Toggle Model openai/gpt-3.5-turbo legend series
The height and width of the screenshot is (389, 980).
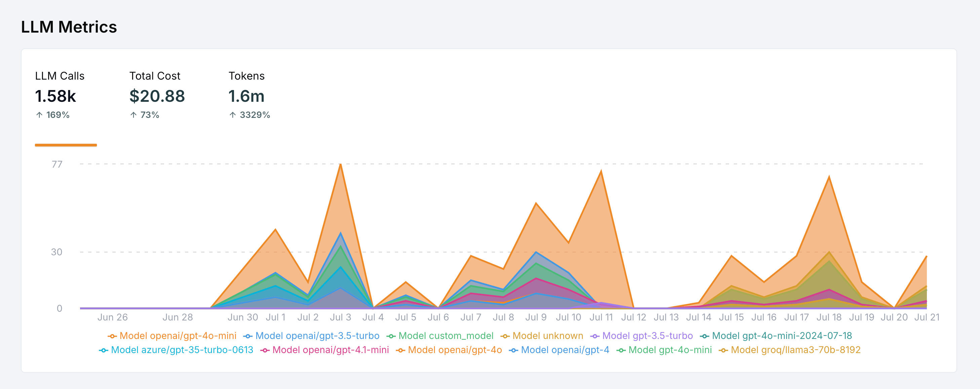pos(311,336)
